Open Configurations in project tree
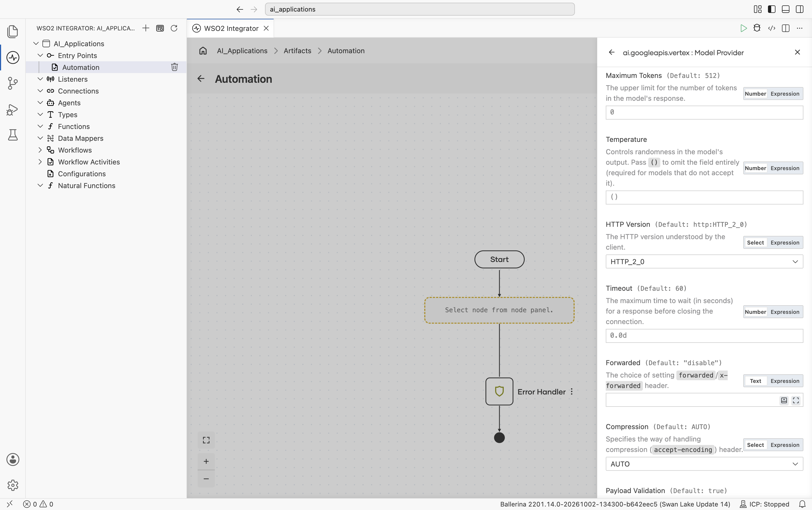This screenshot has height=510, width=812. coord(82,174)
